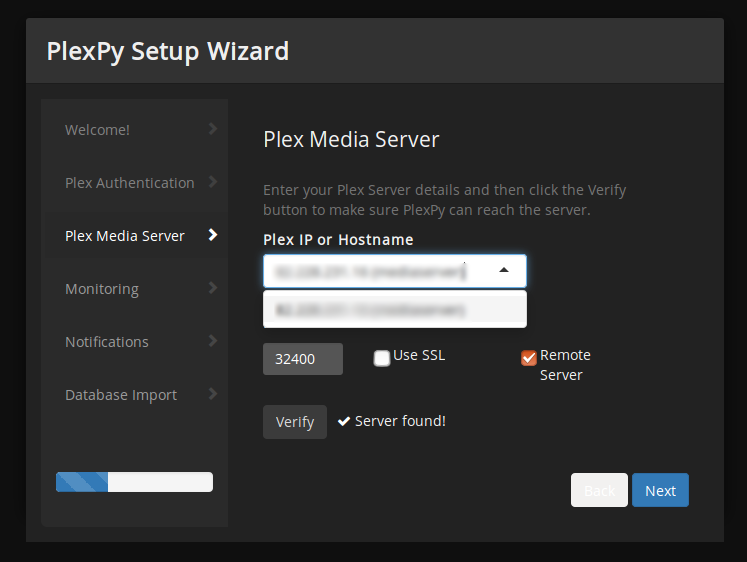This screenshot has width=747, height=562.
Task: Uncheck the Remote Server checkbox
Action: tap(529, 358)
